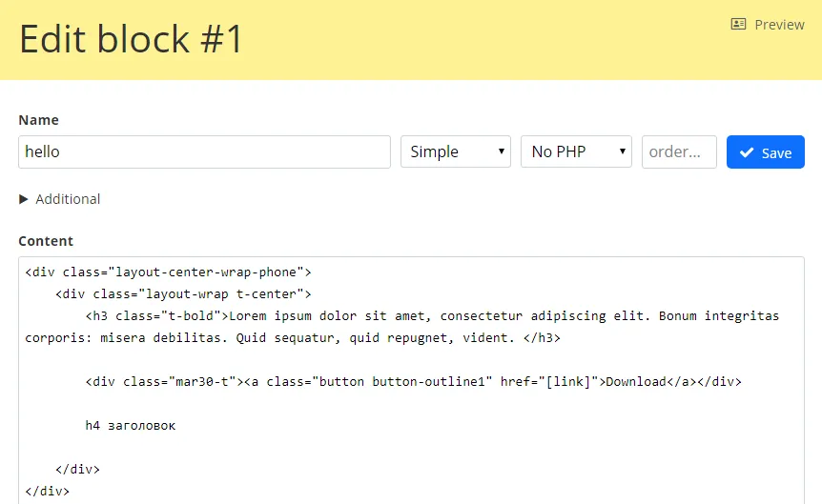Click the layout-wrap t-center code line
Image resolution: width=822 pixels, height=504 pixels.
click(x=183, y=293)
